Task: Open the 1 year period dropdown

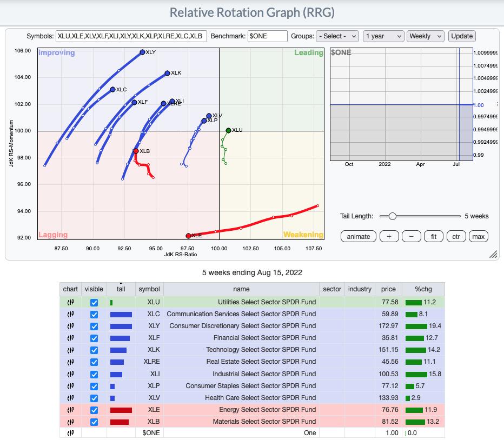Action: [383, 36]
